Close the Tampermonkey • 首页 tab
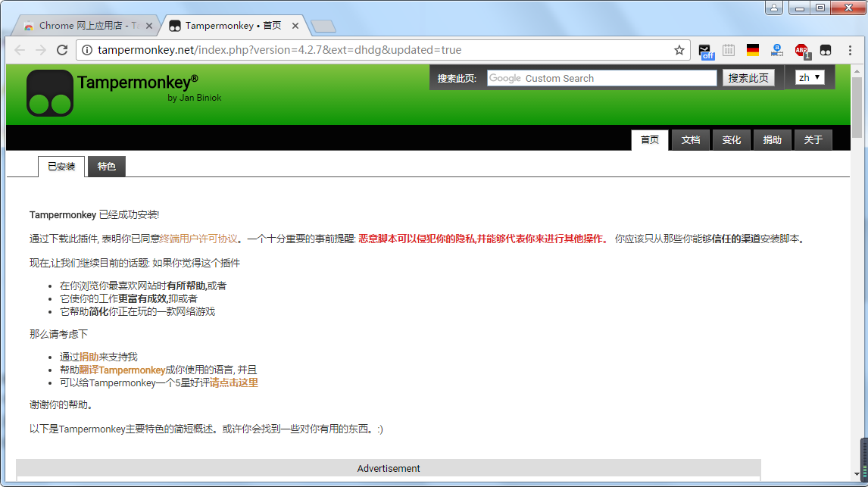Viewport: 868px width, 487px height. coord(295,26)
